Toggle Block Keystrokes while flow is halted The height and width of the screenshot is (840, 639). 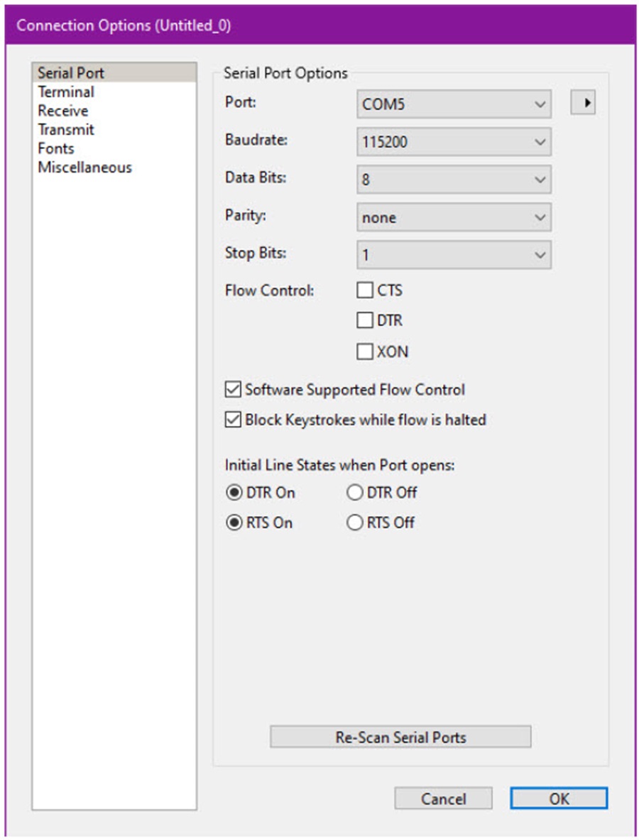pyautogui.click(x=233, y=420)
